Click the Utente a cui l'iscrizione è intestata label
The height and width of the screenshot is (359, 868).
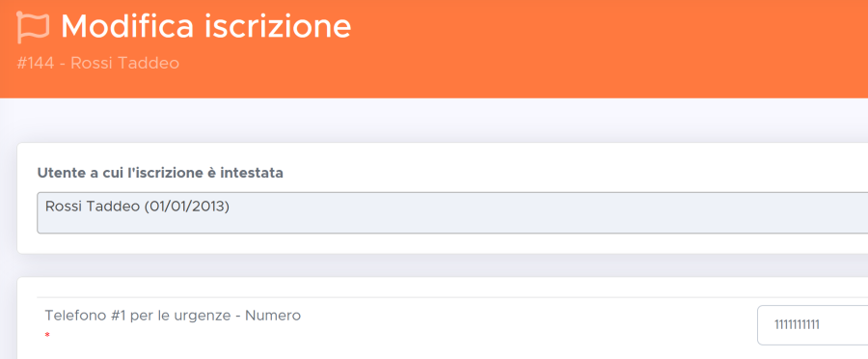(160, 173)
